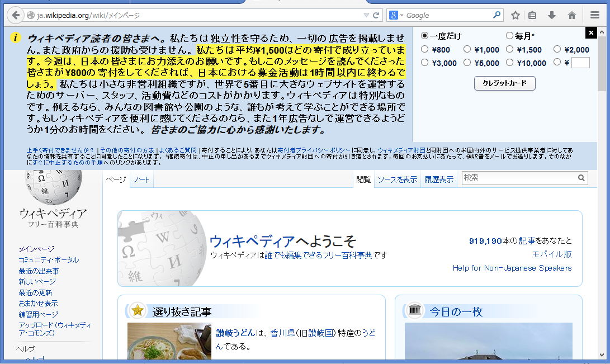Open 最近の出来事 in sidebar
Image resolution: width=610 pixels, height=364 pixels.
[39, 271]
